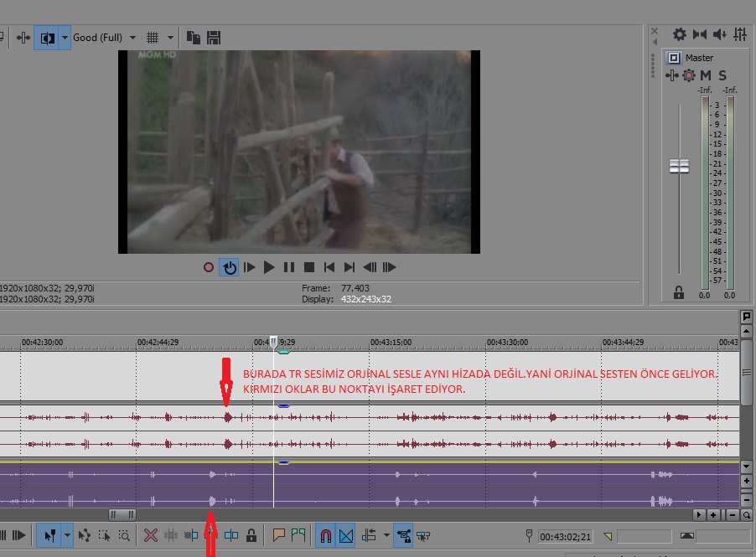Viewport: 756px width, 557px height.
Task: Select the purple TR audio track event
Action: coord(370,485)
